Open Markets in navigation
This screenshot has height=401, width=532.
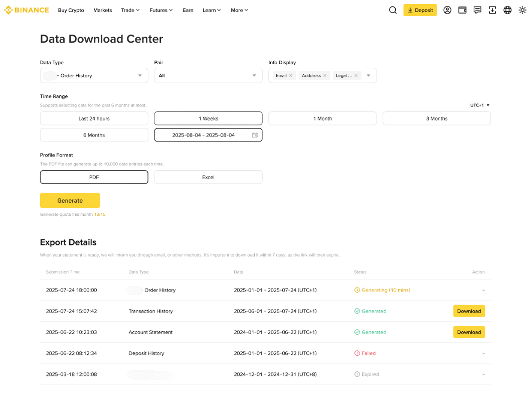point(102,10)
